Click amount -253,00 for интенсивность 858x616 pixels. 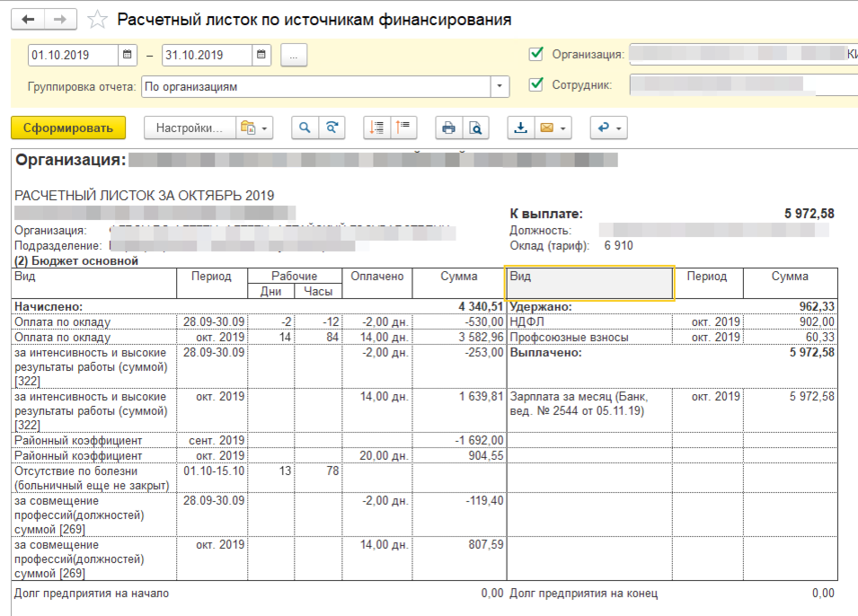(x=483, y=352)
